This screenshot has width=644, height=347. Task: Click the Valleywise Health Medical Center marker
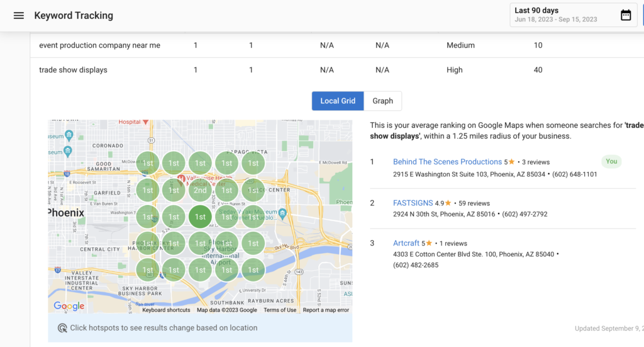coord(180,179)
